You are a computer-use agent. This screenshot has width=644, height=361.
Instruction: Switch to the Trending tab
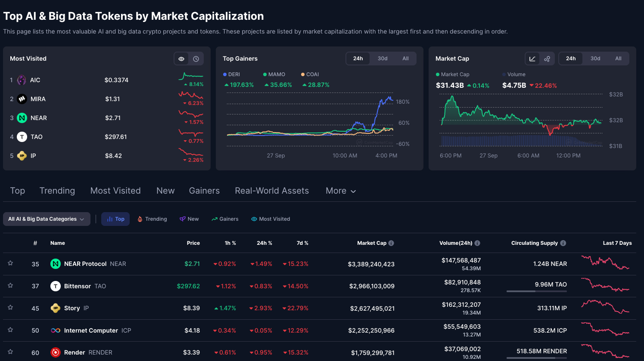point(57,191)
